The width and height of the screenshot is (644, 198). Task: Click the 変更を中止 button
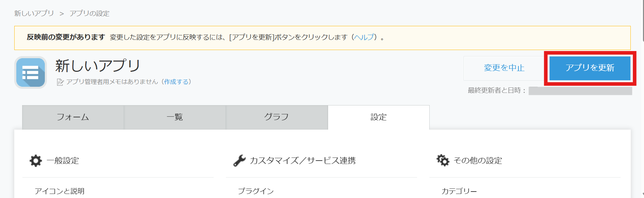coord(504,68)
